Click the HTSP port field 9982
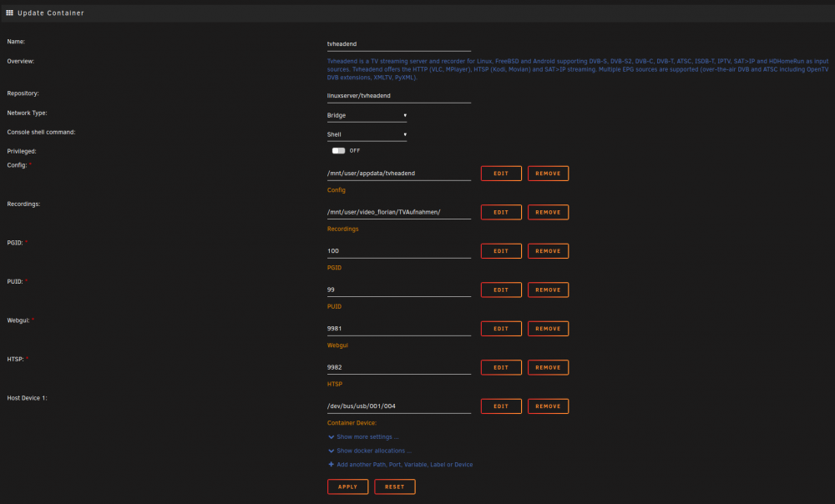 [x=399, y=368]
